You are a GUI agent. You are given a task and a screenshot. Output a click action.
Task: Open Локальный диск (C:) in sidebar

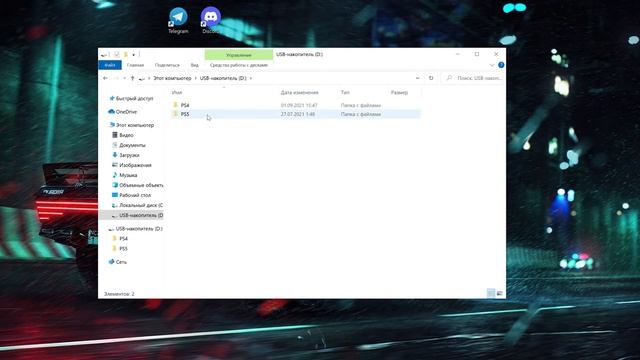pos(138,205)
